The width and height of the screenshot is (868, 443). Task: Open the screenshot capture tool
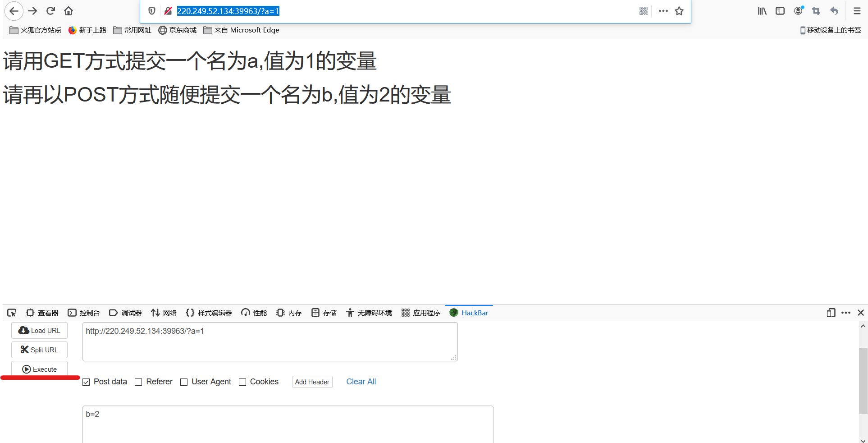[x=816, y=10]
